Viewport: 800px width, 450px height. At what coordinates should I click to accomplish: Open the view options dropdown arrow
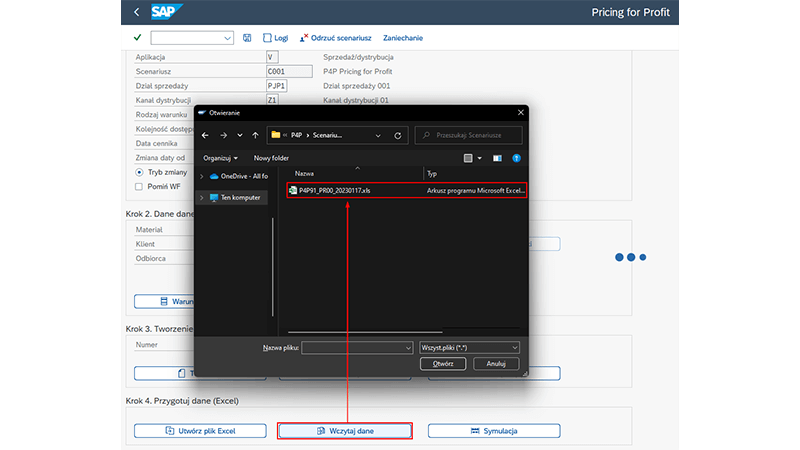point(480,158)
